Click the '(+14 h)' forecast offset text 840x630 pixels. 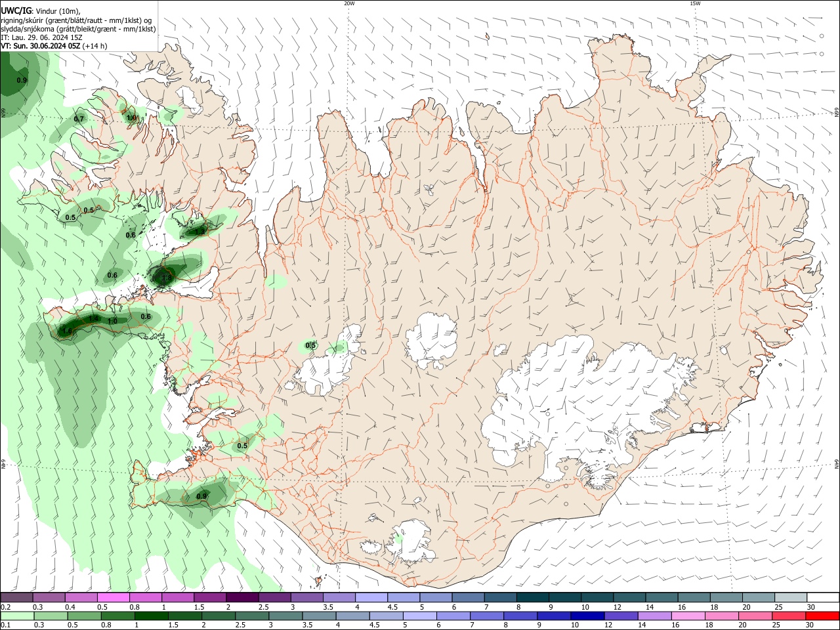click(x=95, y=46)
